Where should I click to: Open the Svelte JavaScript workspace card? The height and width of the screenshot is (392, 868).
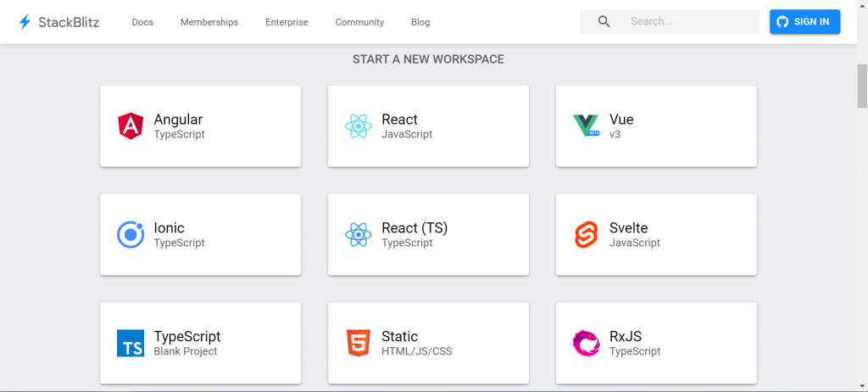click(656, 234)
